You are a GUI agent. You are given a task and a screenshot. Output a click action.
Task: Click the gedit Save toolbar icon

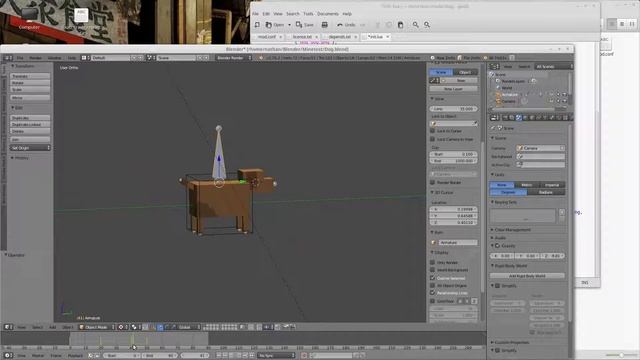[299, 25]
